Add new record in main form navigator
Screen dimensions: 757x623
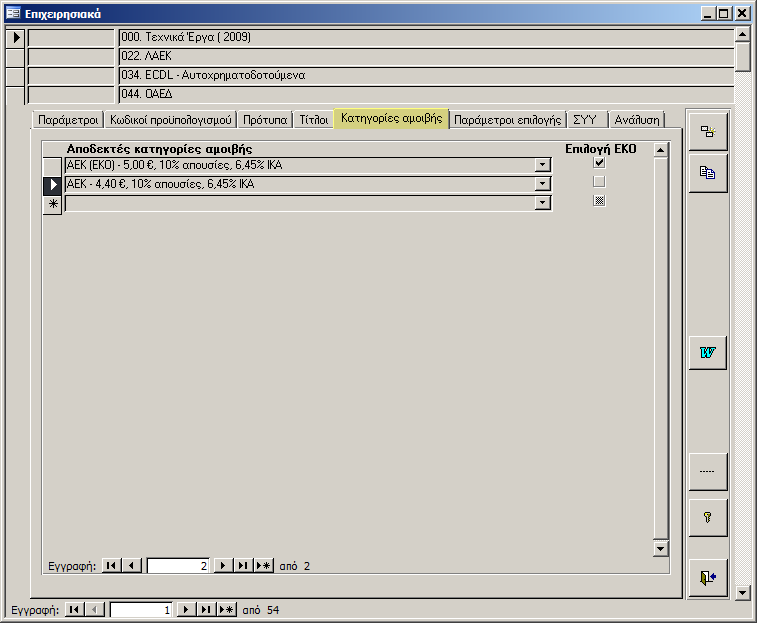coord(227,609)
